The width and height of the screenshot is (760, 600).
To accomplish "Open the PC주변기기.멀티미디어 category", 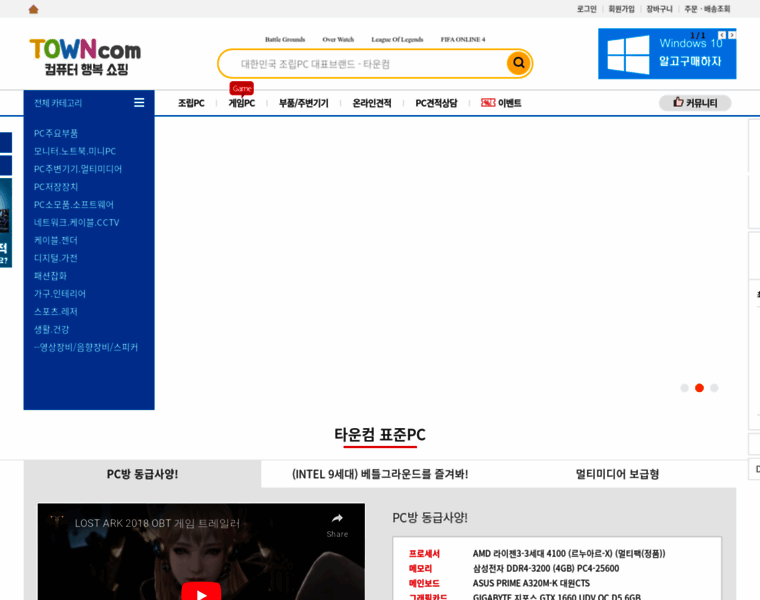I will coord(78,169).
